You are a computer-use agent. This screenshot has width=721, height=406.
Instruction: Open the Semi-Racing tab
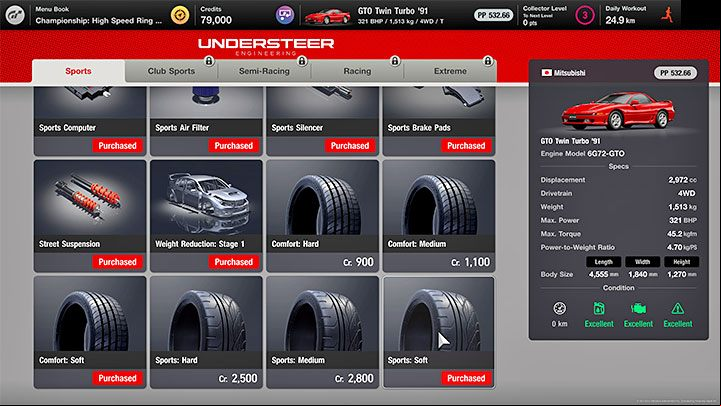(x=264, y=71)
